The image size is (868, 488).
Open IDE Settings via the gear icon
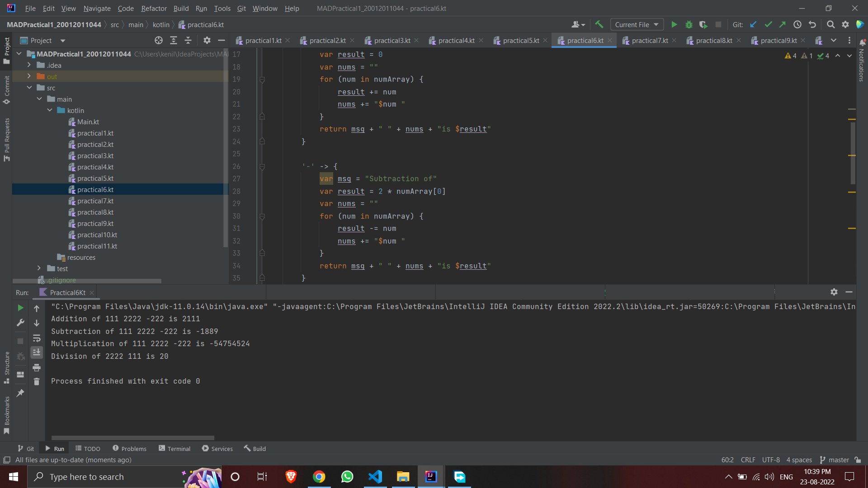(x=845, y=24)
